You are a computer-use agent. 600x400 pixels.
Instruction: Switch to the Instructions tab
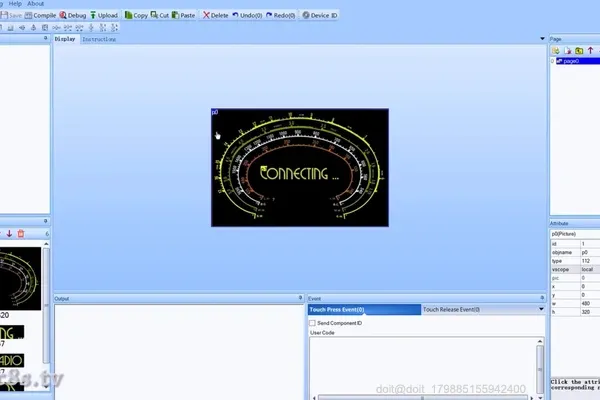(x=99, y=39)
